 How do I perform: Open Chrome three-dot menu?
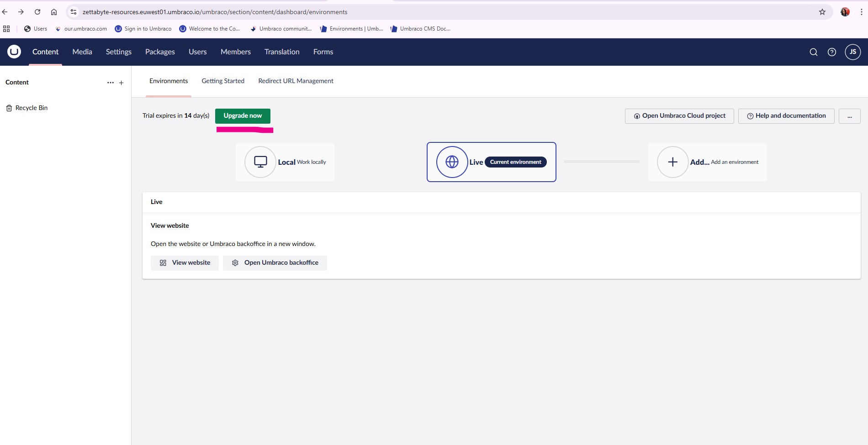pos(862,12)
